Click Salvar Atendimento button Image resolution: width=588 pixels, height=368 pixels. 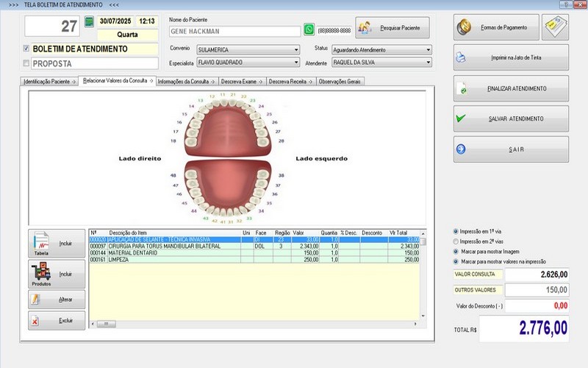click(x=510, y=118)
